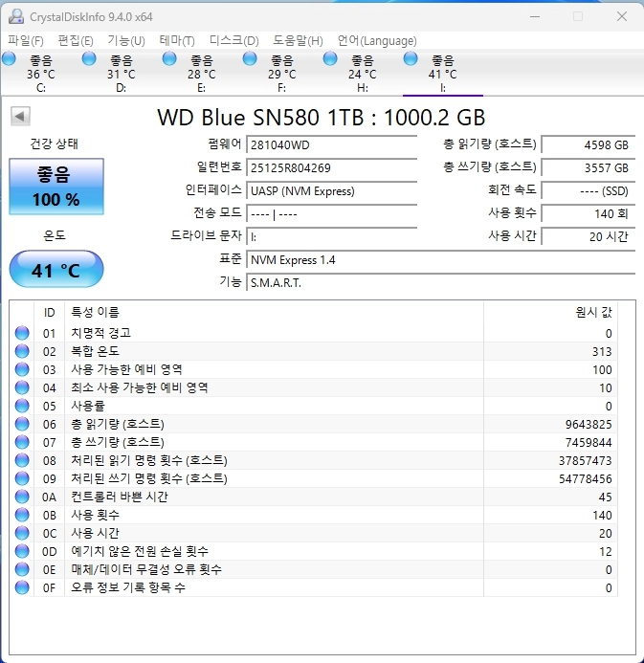Switch to the C: drive tab showing 36 °C
The height and width of the screenshot is (663, 644).
[x=40, y=73]
